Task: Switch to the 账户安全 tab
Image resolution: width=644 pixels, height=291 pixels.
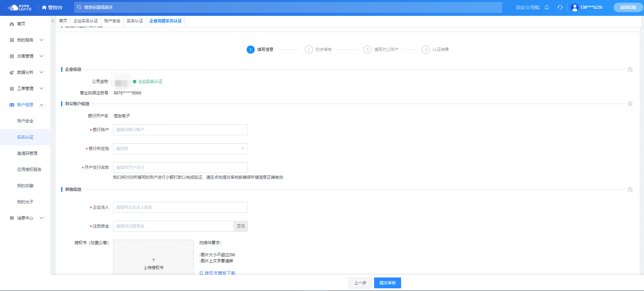Action: 112,21
